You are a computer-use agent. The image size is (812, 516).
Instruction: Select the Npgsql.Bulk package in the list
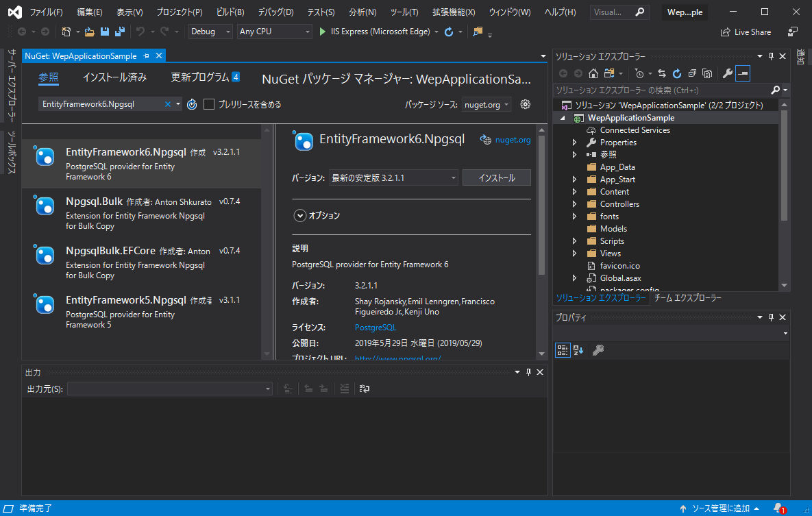141,213
